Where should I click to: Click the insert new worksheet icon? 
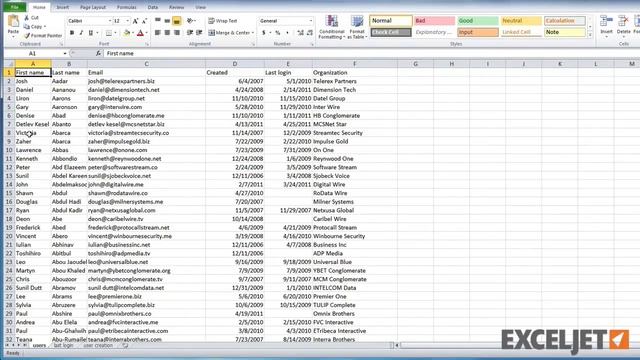point(125,346)
